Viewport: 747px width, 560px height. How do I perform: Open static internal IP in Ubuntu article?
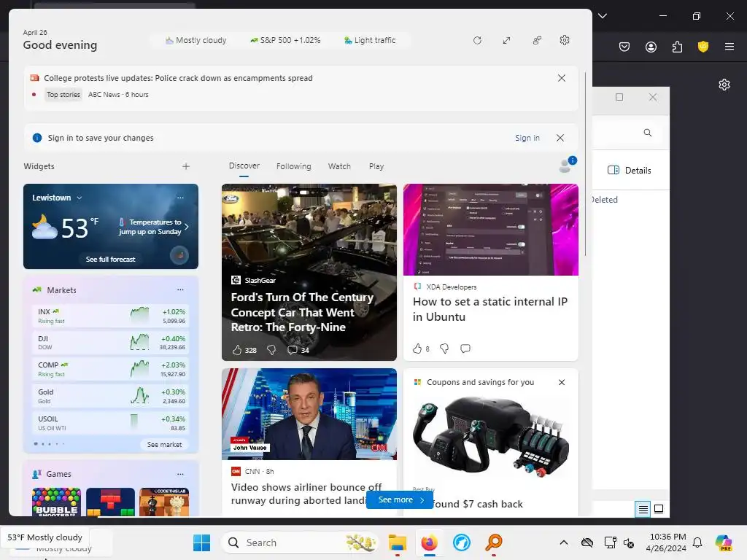coord(489,309)
